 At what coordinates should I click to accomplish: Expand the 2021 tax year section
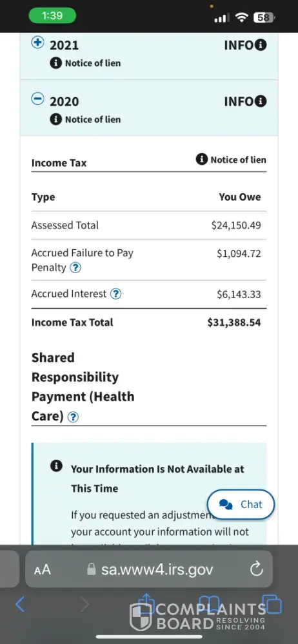(38, 43)
